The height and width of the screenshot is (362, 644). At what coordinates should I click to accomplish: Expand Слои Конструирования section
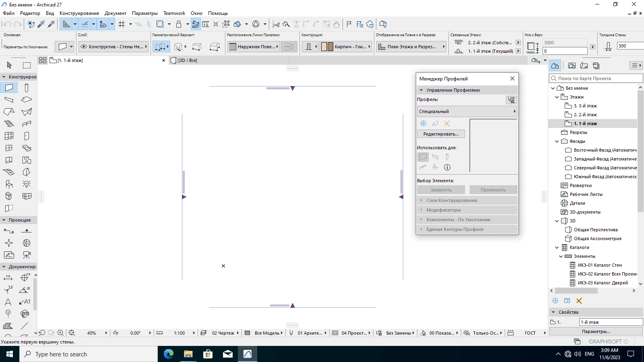coord(467,200)
